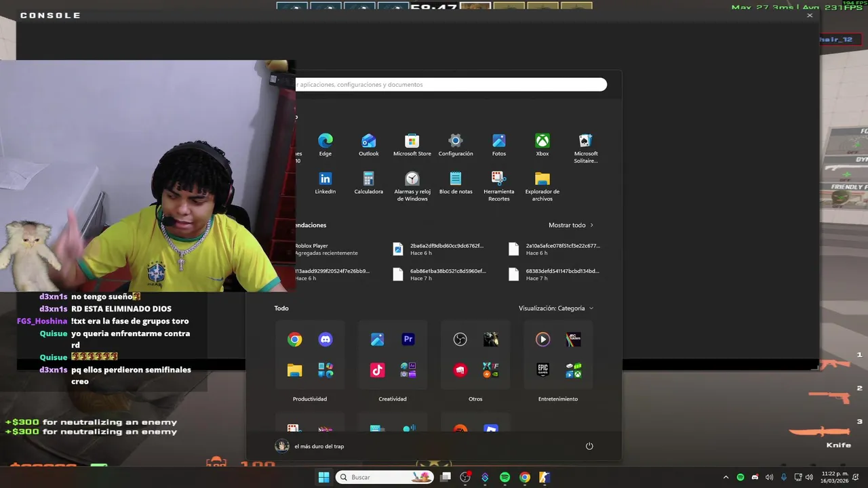Open recent file 6ab86e1ba38b0521c8d5960ef
The height and width of the screenshot is (488, 868).
[439, 274]
